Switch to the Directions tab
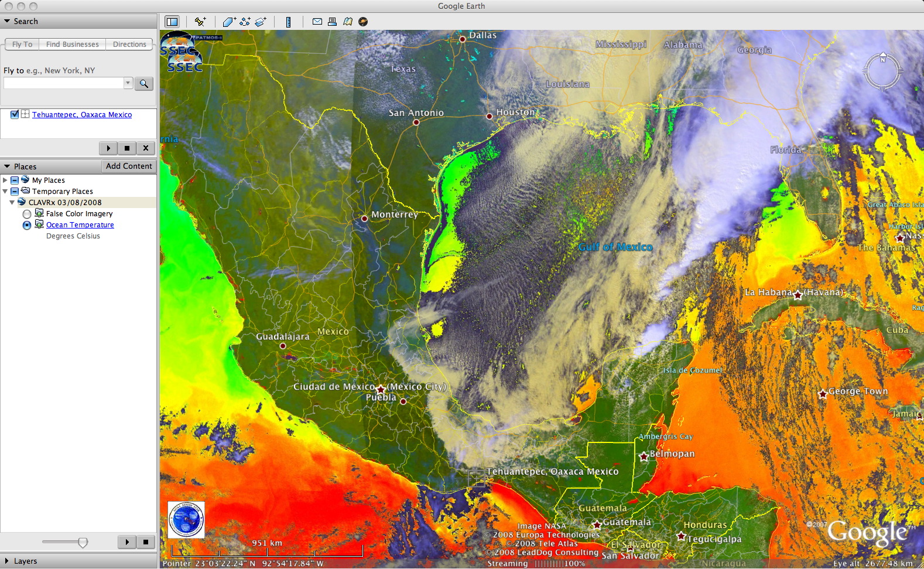 click(x=129, y=45)
